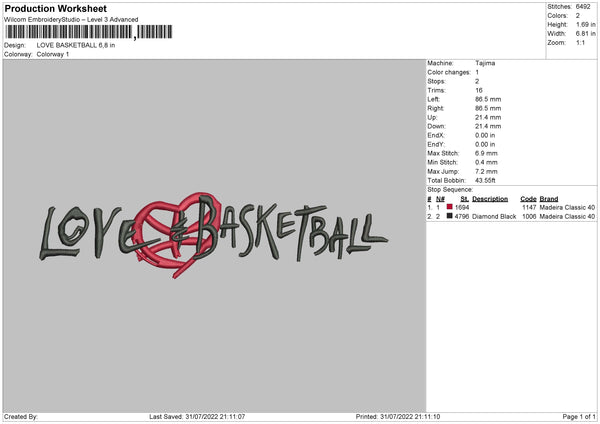The height and width of the screenshot is (424, 600).
Task: Click 'Last Saved: 31/07/2022 21:11:07' footer
Action: (197, 417)
